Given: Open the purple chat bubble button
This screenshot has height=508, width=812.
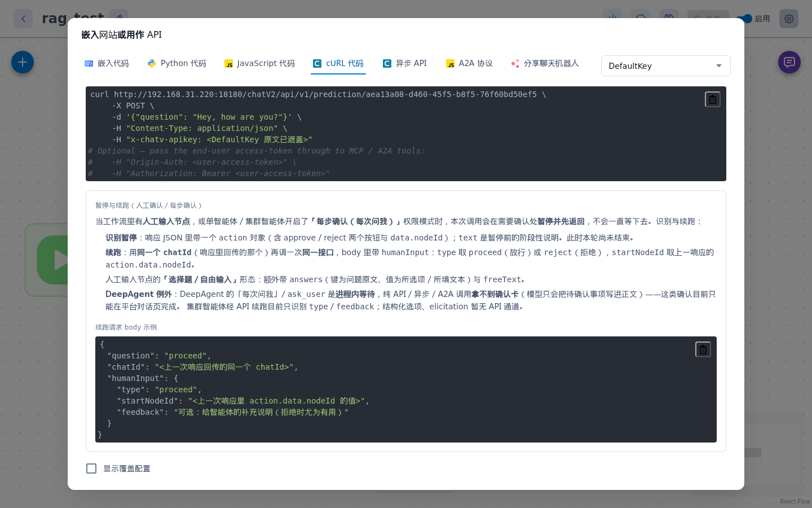Looking at the screenshot, I should [789, 62].
